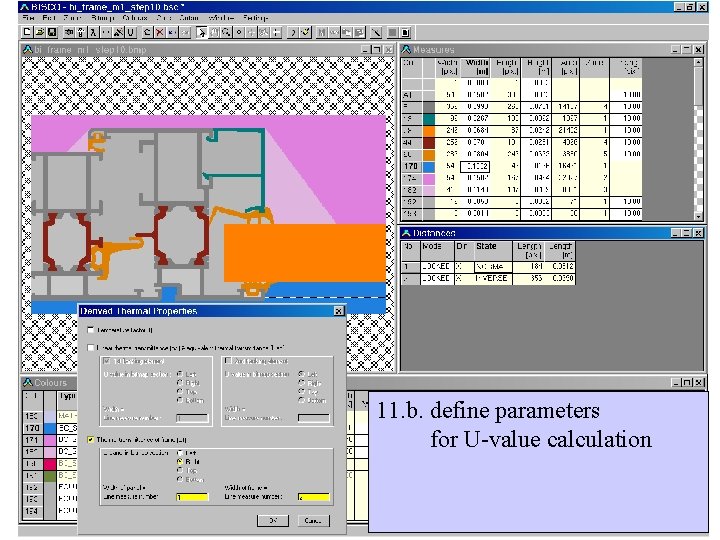
Task: Click the Measures scrollbar down arrow
Action: point(698,215)
